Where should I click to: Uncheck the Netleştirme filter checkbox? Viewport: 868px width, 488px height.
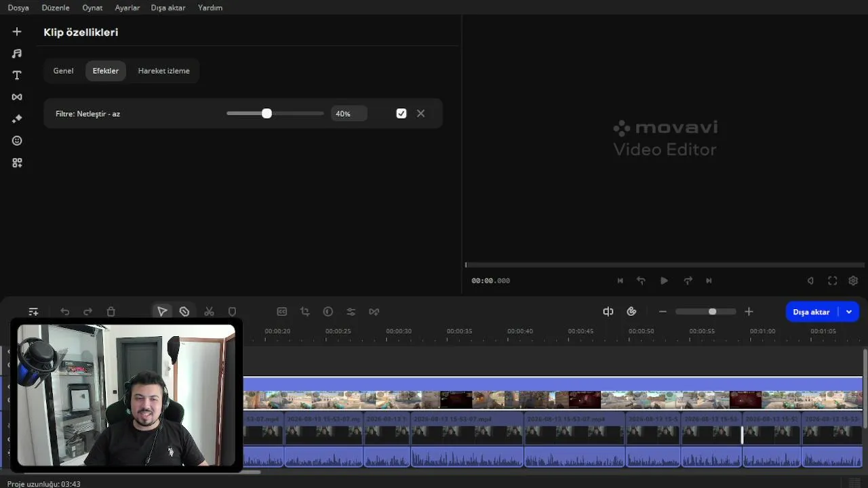(401, 114)
